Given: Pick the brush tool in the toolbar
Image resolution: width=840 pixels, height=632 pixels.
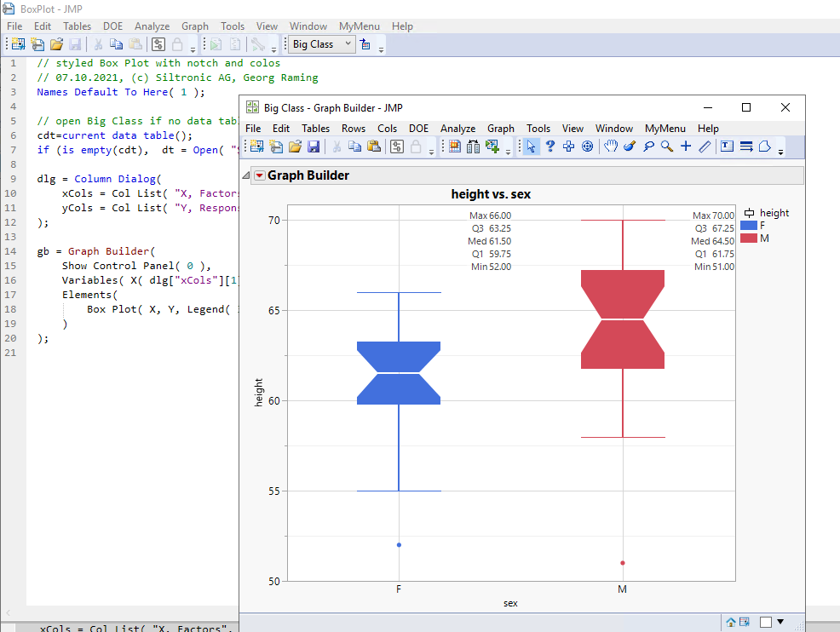Looking at the screenshot, I should coord(628,146).
